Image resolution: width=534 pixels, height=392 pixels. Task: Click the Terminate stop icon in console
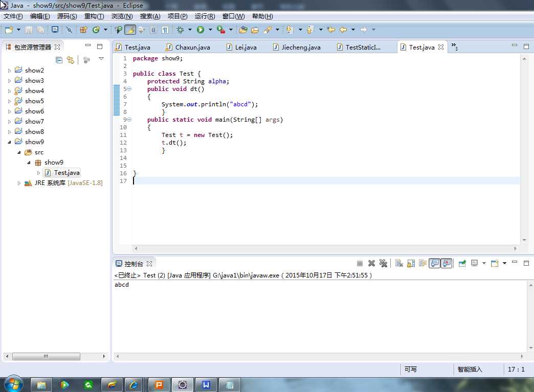pos(360,263)
